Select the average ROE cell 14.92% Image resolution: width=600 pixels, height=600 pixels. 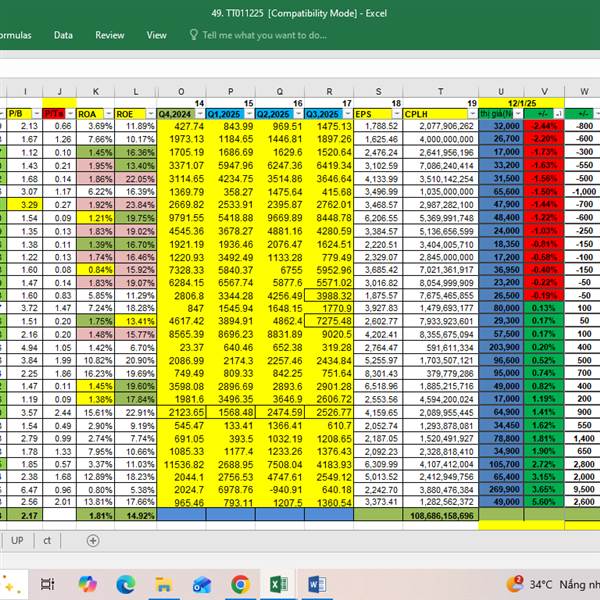click(135, 515)
